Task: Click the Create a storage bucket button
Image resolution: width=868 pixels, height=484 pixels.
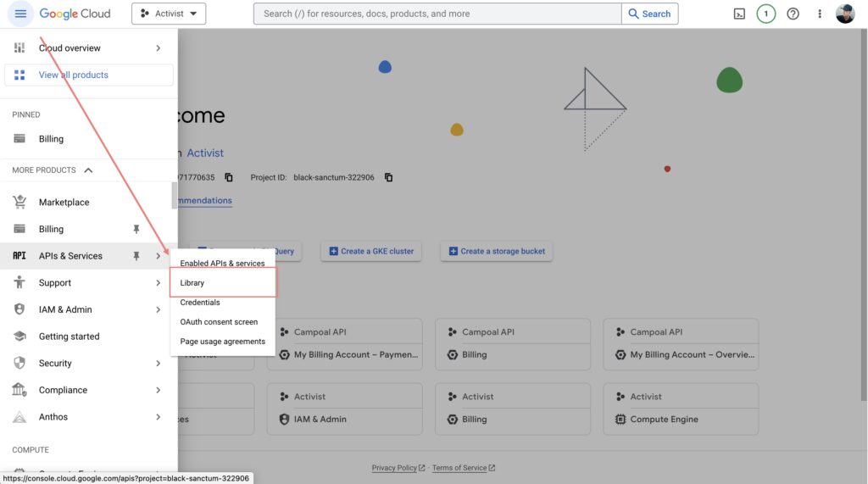Action: coord(496,251)
